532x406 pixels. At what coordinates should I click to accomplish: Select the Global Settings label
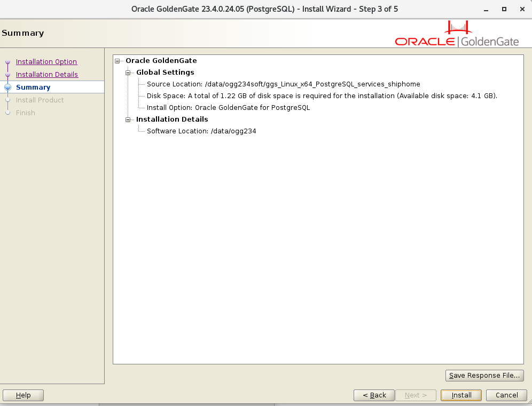[165, 73]
